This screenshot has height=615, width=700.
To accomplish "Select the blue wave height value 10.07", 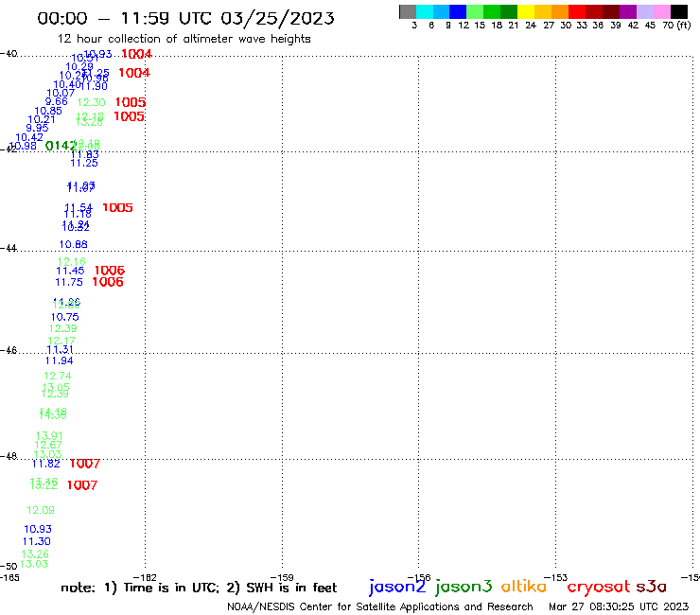I will pos(61,93).
